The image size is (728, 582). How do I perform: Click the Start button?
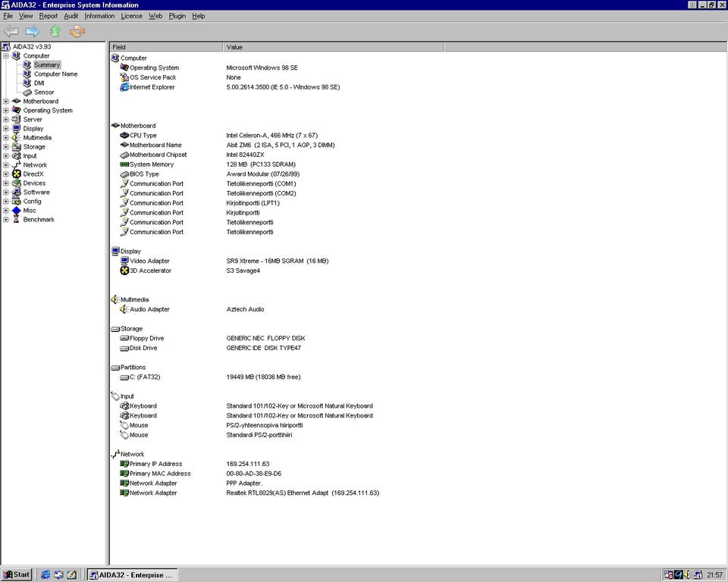tap(17, 574)
